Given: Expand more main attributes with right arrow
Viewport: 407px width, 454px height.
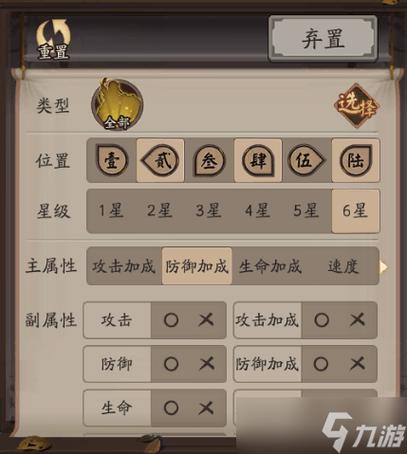Looking at the screenshot, I should point(384,267).
